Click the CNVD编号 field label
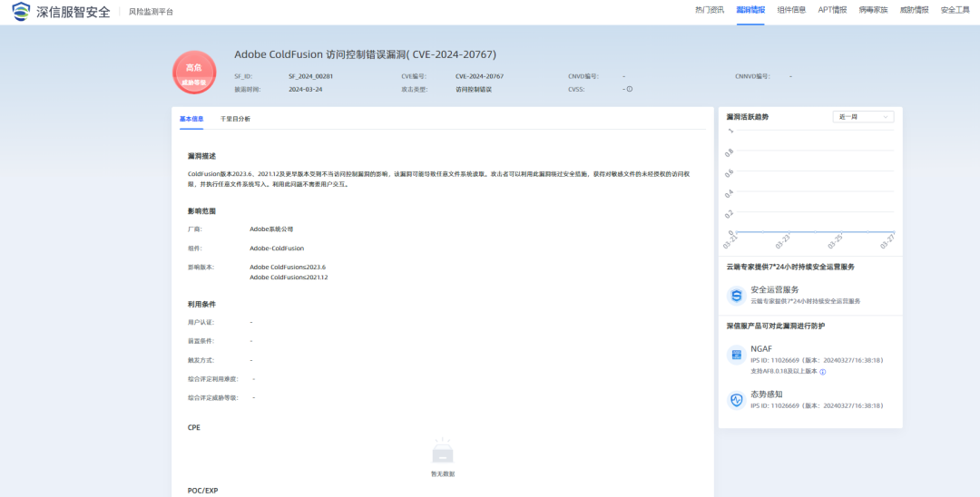This screenshot has height=497, width=980. coord(583,76)
